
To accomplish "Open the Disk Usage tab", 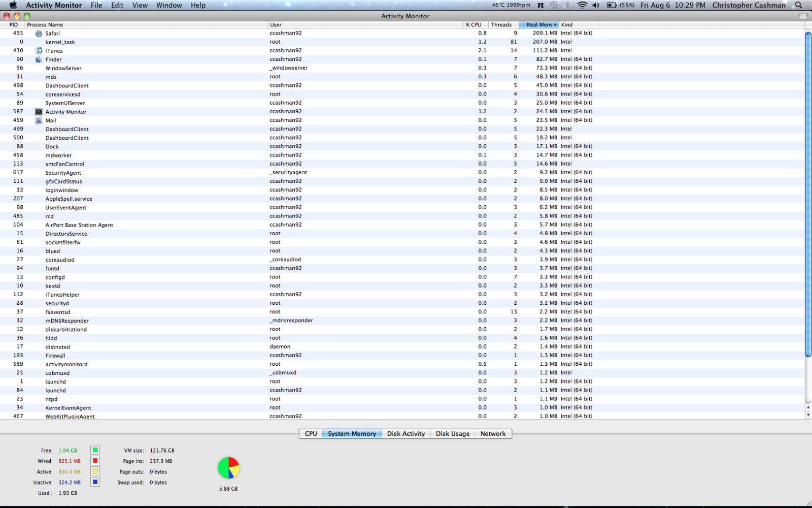I will coord(453,434).
